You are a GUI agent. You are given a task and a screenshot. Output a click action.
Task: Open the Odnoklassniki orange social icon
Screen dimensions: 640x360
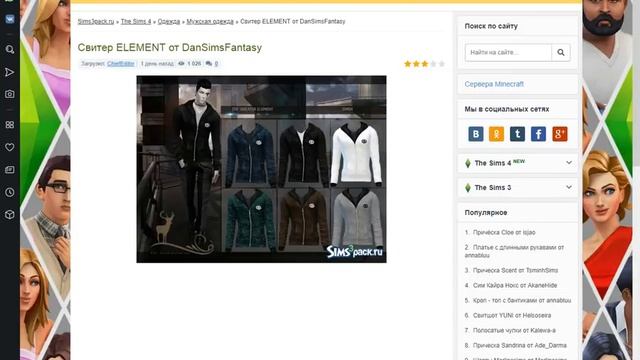pyautogui.click(x=496, y=134)
